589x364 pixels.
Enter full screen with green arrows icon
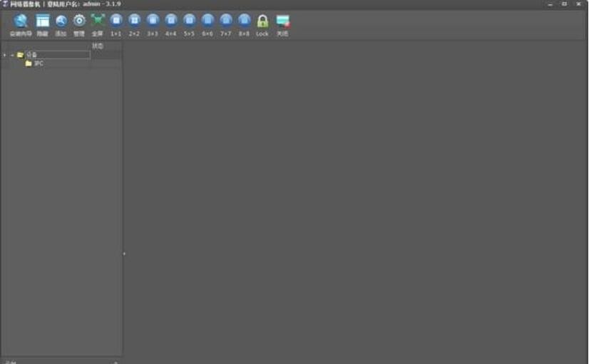pyautogui.click(x=98, y=21)
